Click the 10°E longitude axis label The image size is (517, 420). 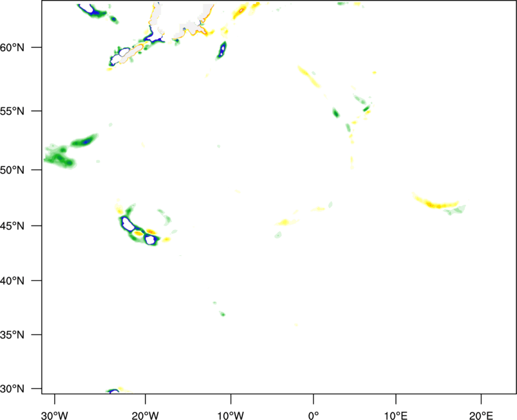(396, 415)
